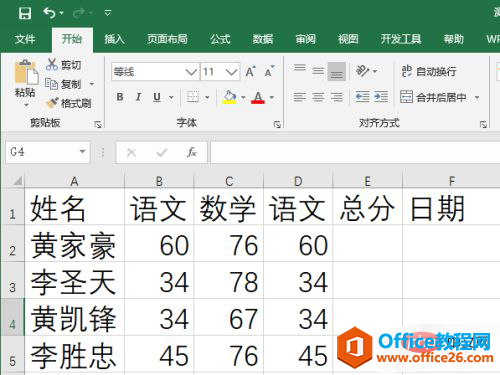Click Increase Font Size icon
The width and height of the screenshot is (500, 375).
(x=251, y=71)
